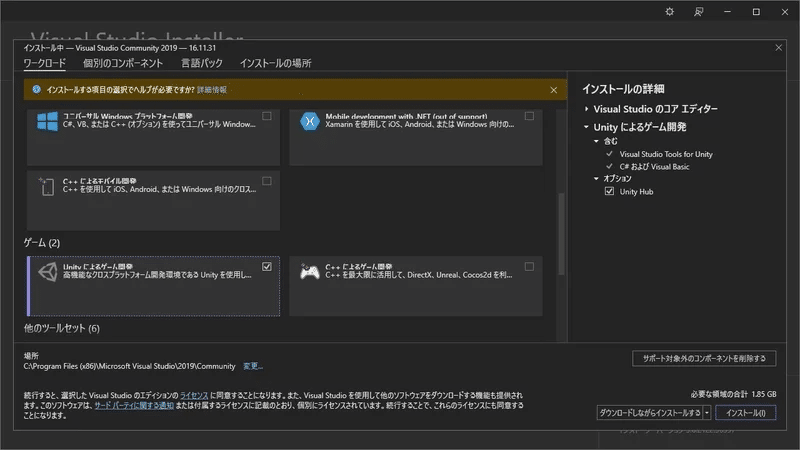The width and height of the screenshot is (800, 450).
Task: Click the info icon in yellow banner
Action: 36,89
